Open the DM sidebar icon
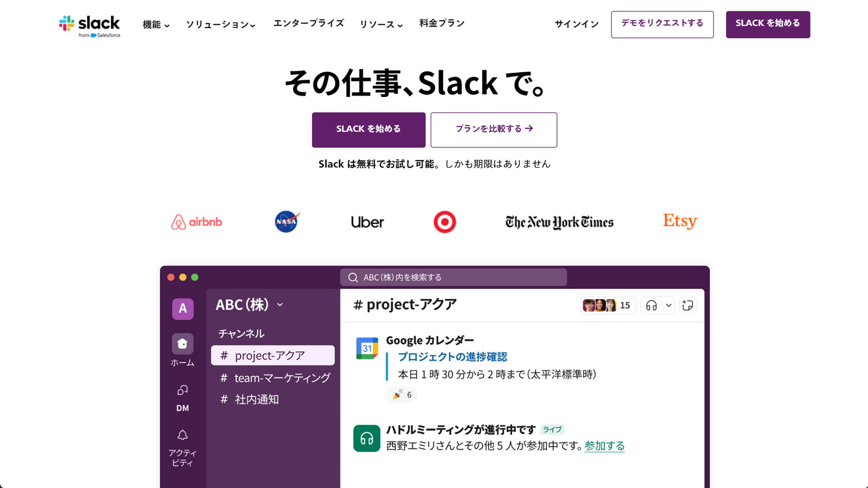868x488 pixels. point(182,390)
